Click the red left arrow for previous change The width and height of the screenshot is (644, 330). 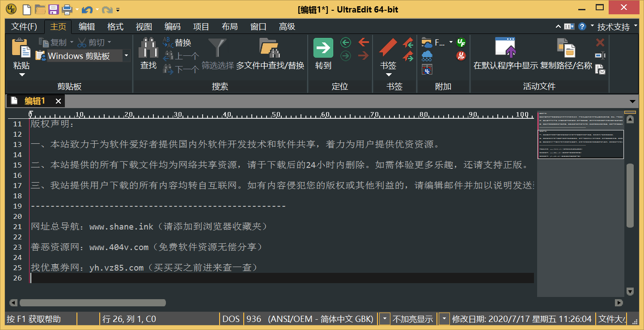point(364,42)
